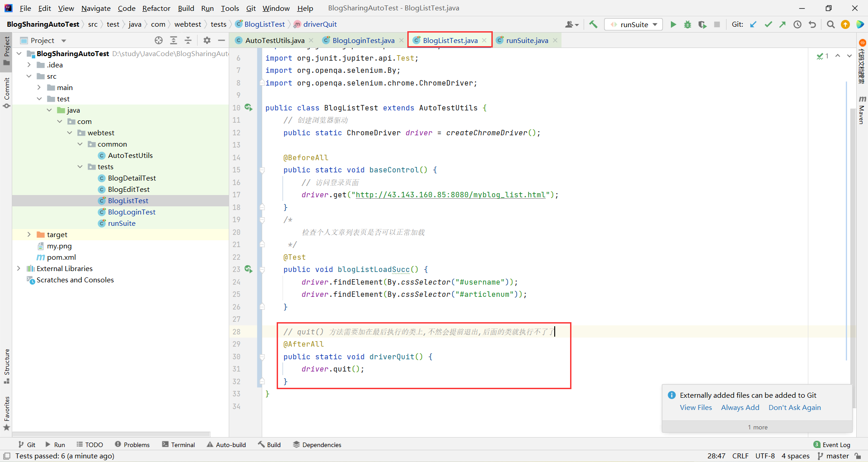Image resolution: width=868 pixels, height=462 pixels.
Task: Show Git history with the clock icon
Action: click(797, 24)
